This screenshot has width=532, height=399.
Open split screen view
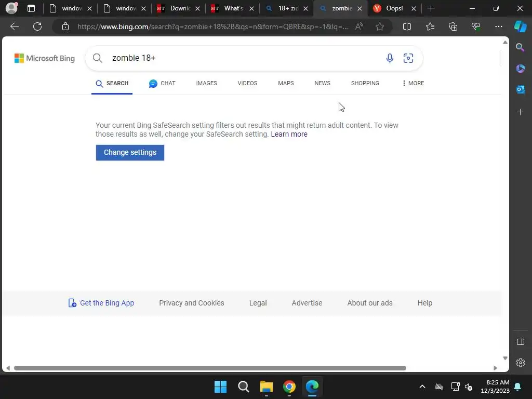pos(407,26)
